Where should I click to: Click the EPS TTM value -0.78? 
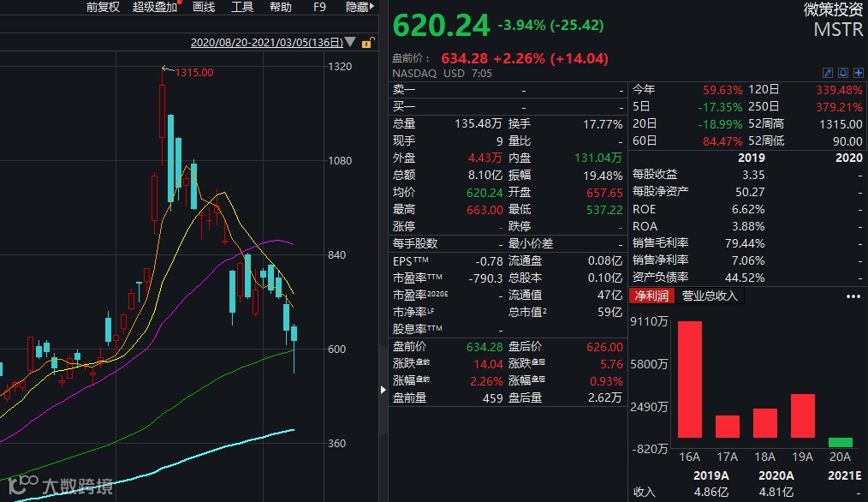click(x=489, y=261)
